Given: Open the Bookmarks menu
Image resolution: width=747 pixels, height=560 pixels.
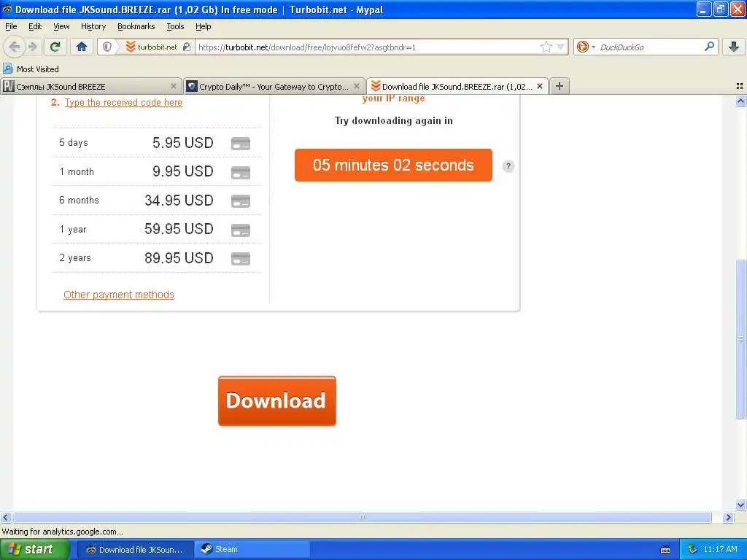Looking at the screenshot, I should click(x=136, y=26).
